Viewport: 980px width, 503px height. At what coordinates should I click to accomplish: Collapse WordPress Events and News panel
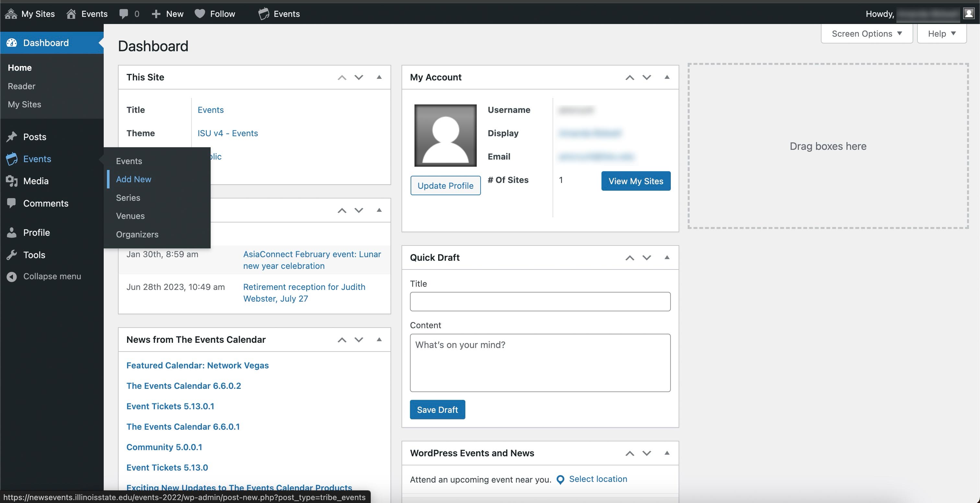(x=667, y=453)
